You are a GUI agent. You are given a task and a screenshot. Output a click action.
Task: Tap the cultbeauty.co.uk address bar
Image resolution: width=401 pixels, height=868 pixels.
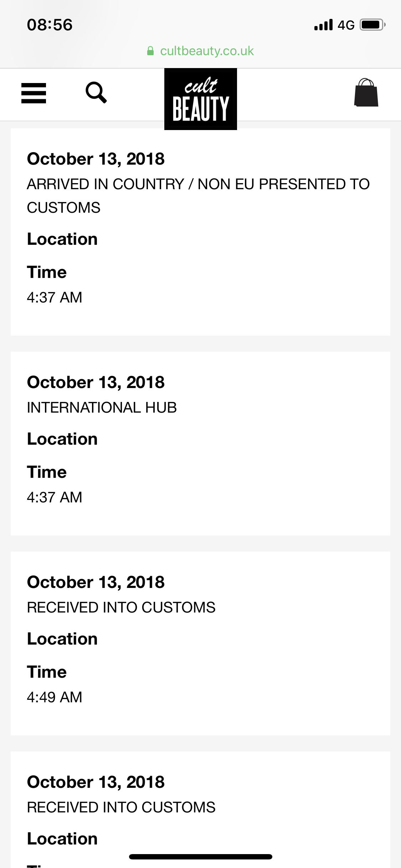[x=207, y=51]
